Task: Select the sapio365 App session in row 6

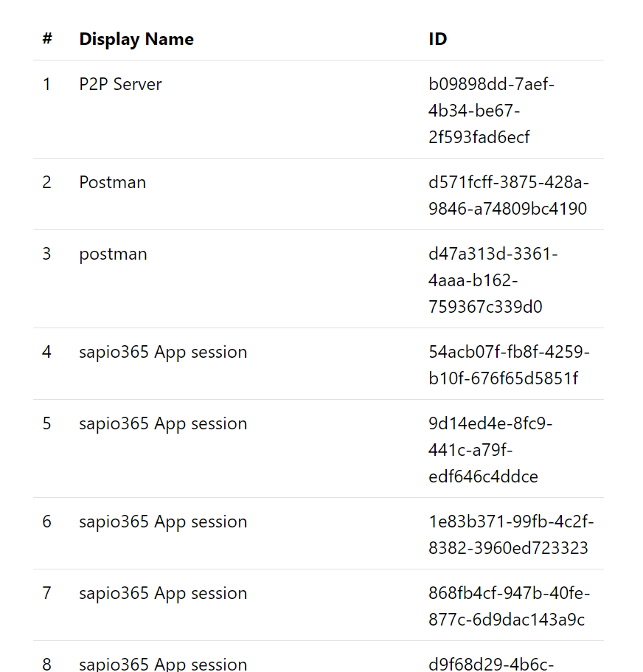Action: pyautogui.click(x=163, y=522)
